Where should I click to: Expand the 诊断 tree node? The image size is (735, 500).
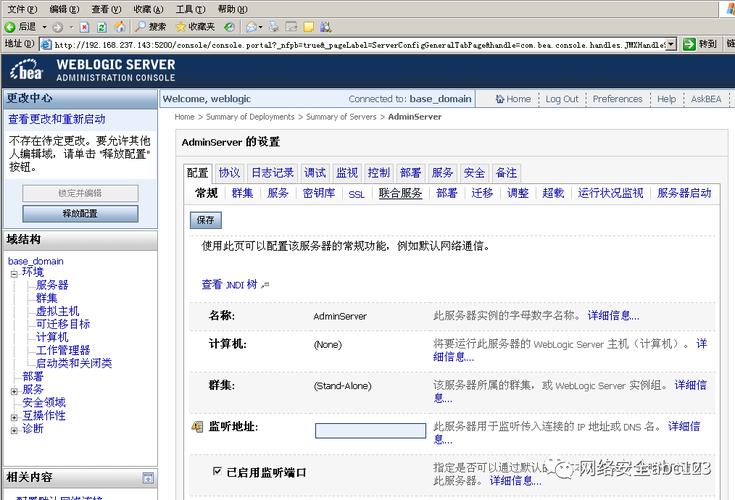click(x=15, y=430)
